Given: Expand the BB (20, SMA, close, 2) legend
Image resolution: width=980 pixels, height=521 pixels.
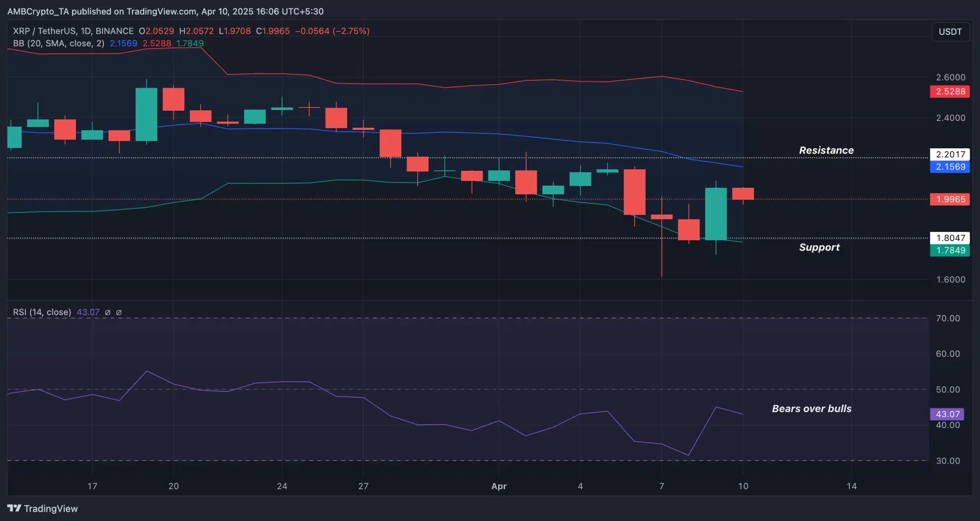Looking at the screenshot, I should tap(59, 43).
